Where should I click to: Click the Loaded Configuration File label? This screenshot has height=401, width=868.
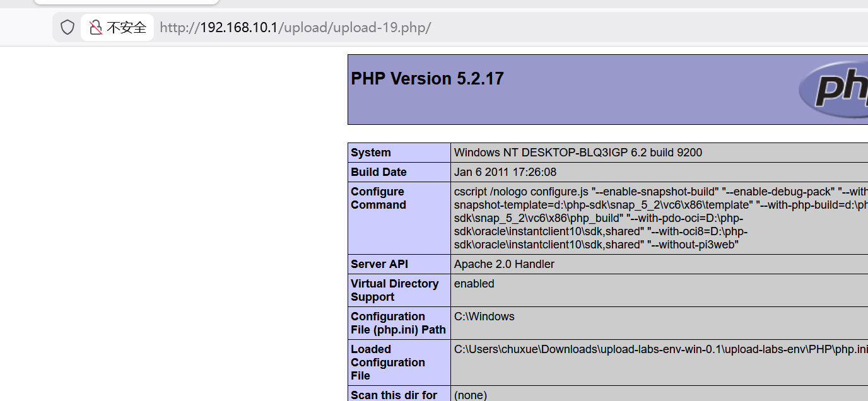tap(388, 363)
